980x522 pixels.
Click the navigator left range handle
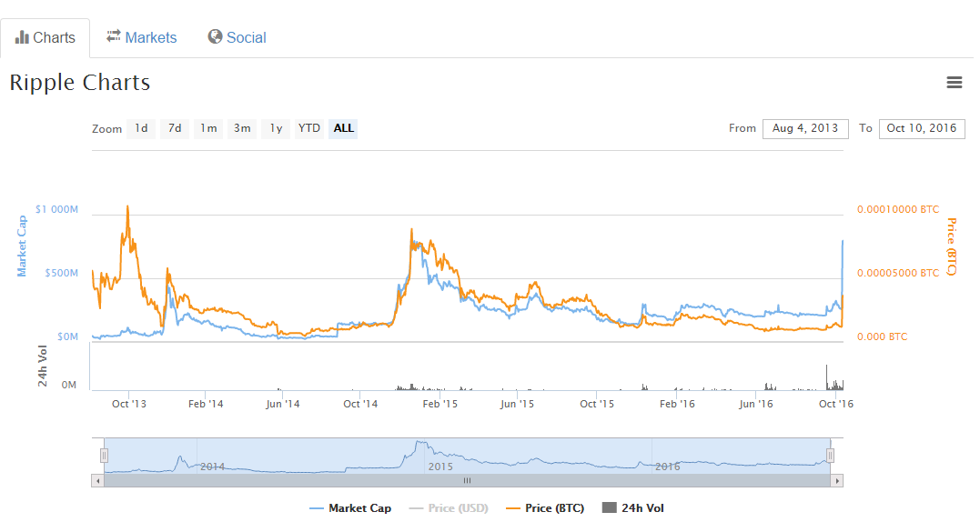point(105,455)
